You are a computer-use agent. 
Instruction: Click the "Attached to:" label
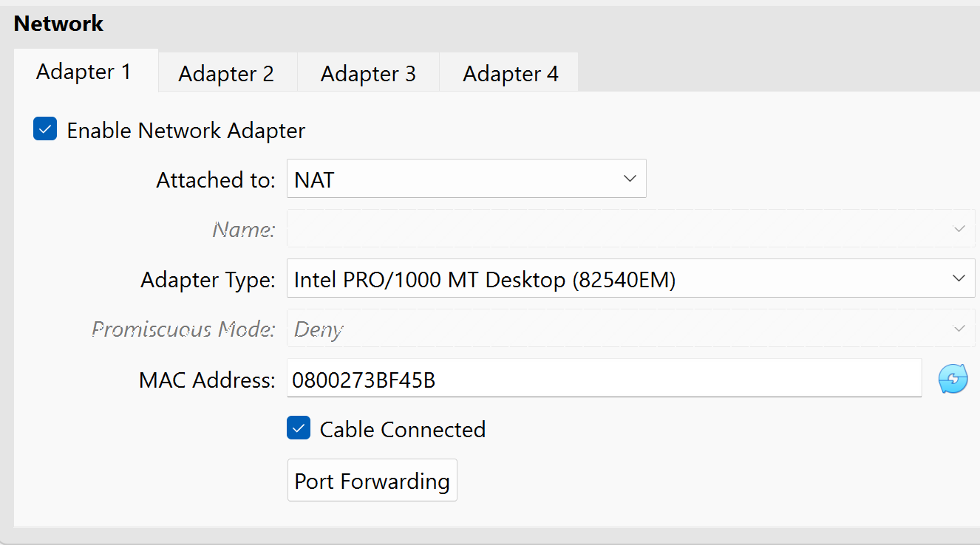pyautogui.click(x=215, y=180)
